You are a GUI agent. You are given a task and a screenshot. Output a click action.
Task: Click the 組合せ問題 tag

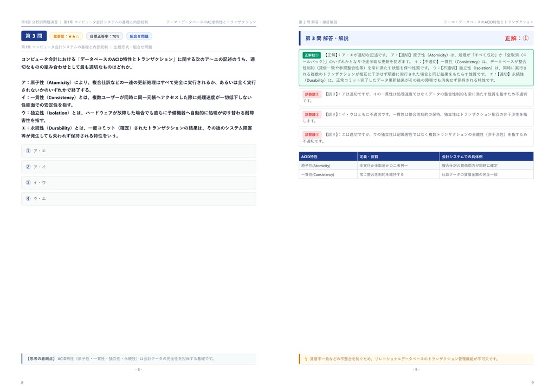click(139, 36)
